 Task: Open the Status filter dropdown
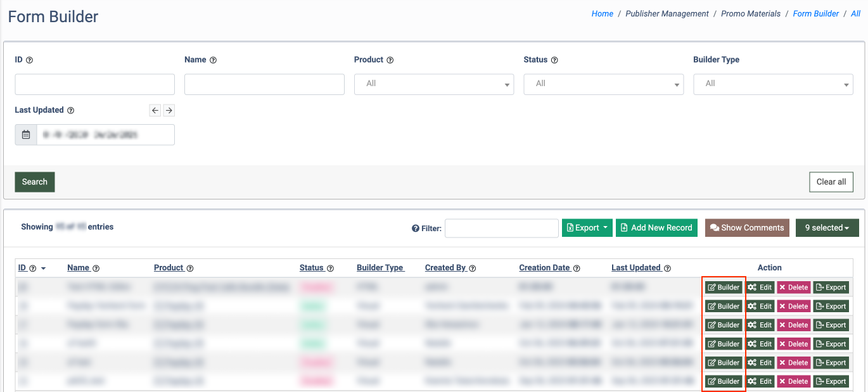point(603,84)
